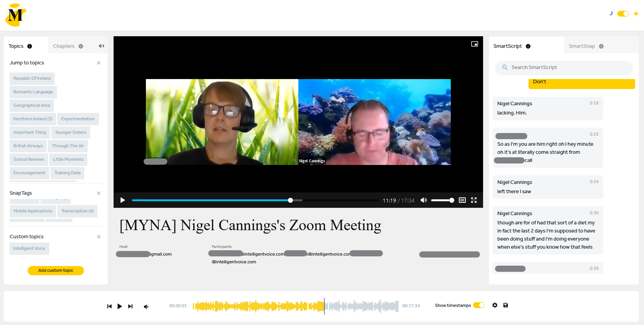This screenshot has width=644, height=325.
Task: Open the transcript entry 'left there I saw'
Action: [x=548, y=187]
